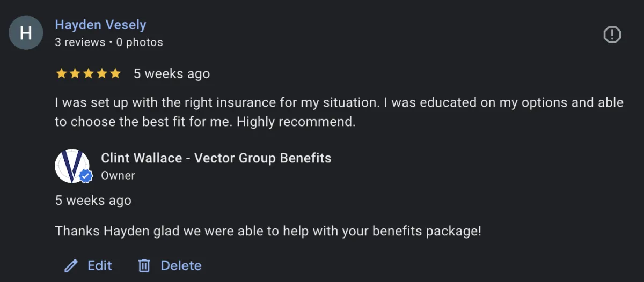
Task: Click the trash can icon beside Delete
Action: pos(144,265)
